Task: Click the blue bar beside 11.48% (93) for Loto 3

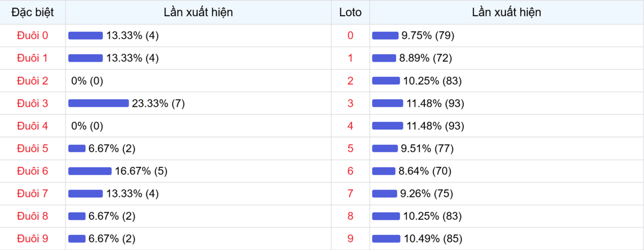Action: pyautogui.click(x=387, y=103)
